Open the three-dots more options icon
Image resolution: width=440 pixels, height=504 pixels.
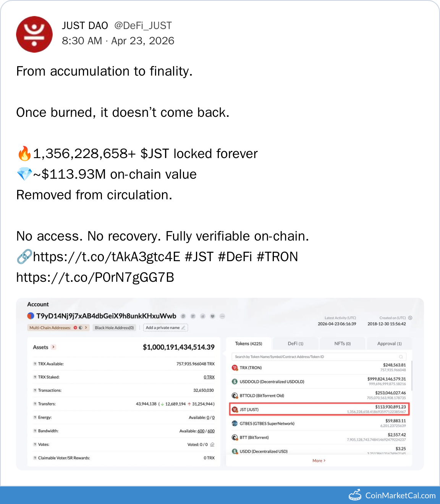pyautogui.click(x=222, y=316)
